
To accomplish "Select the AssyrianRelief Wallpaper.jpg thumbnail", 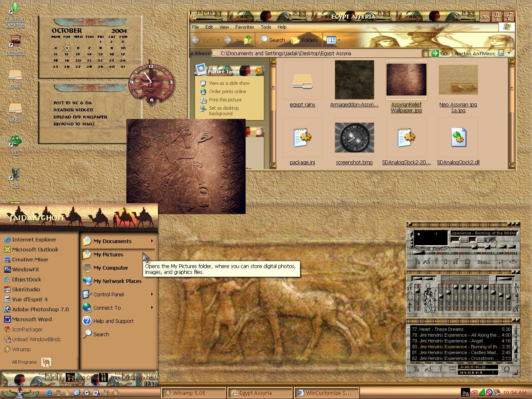I will click(x=406, y=86).
